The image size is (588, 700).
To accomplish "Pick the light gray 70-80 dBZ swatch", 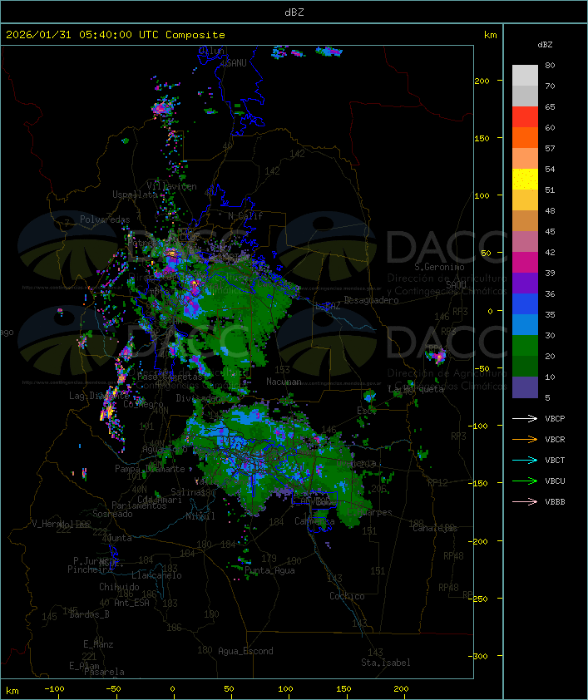I will pos(525,76).
